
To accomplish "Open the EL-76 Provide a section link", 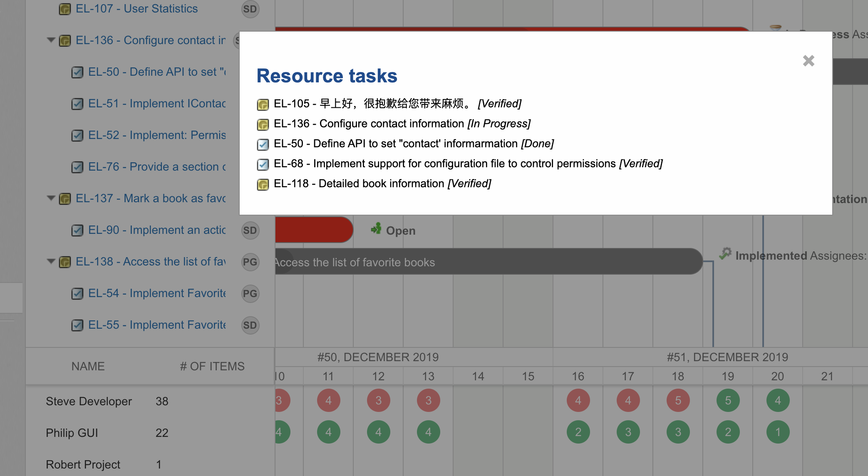I will pos(157,167).
